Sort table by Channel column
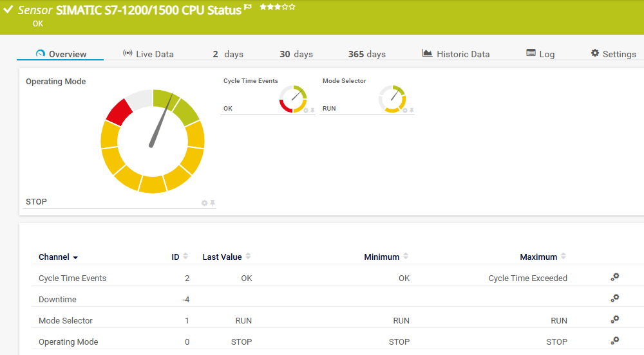The image size is (644, 355). 58,257
